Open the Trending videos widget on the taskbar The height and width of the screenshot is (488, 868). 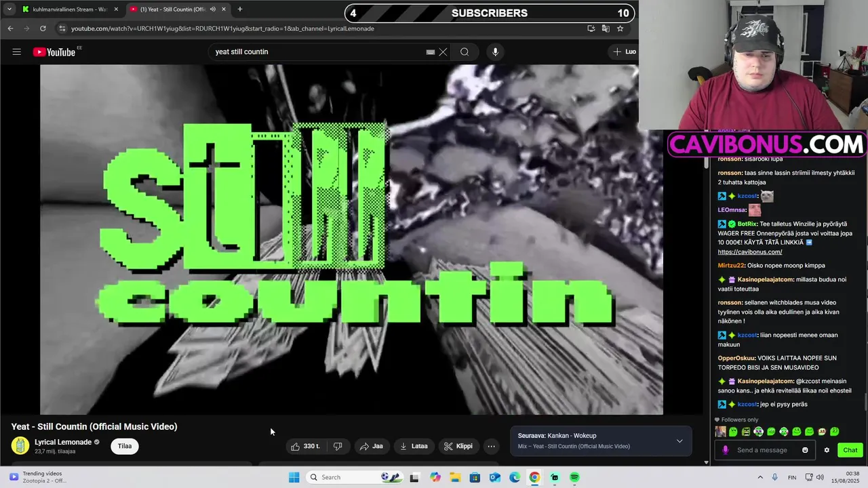(x=37, y=477)
